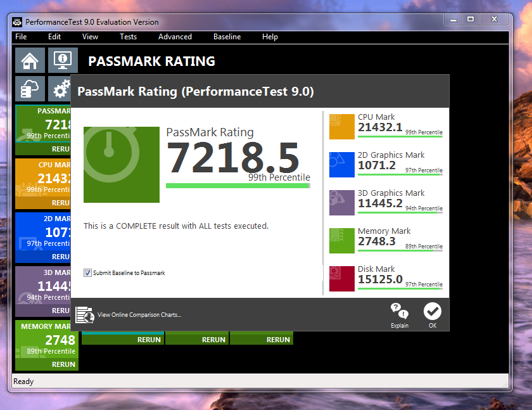Select the 3D Mark sidebar tile

coord(43,286)
